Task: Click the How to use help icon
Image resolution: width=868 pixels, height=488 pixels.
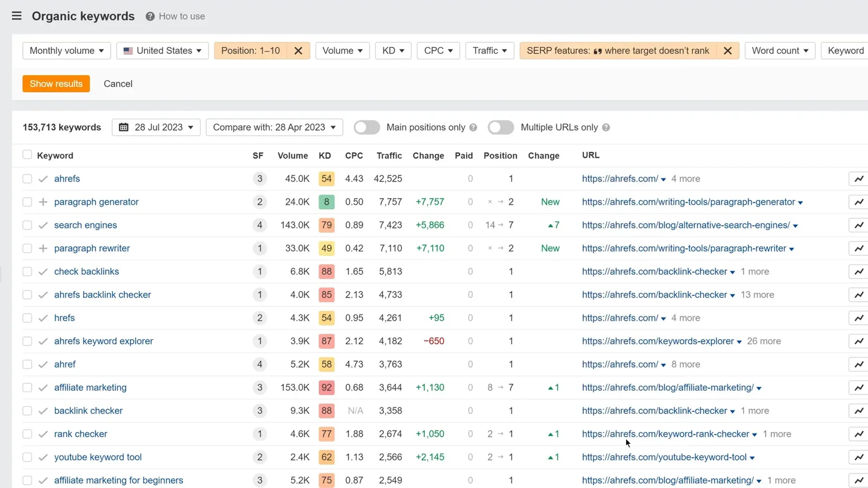Action: coord(150,16)
